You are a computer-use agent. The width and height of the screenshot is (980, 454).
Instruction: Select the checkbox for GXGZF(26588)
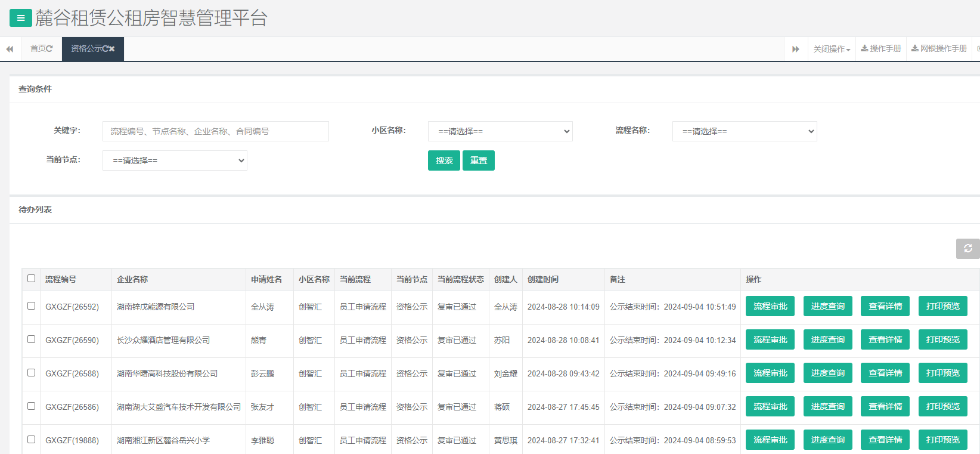click(x=32, y=373)
